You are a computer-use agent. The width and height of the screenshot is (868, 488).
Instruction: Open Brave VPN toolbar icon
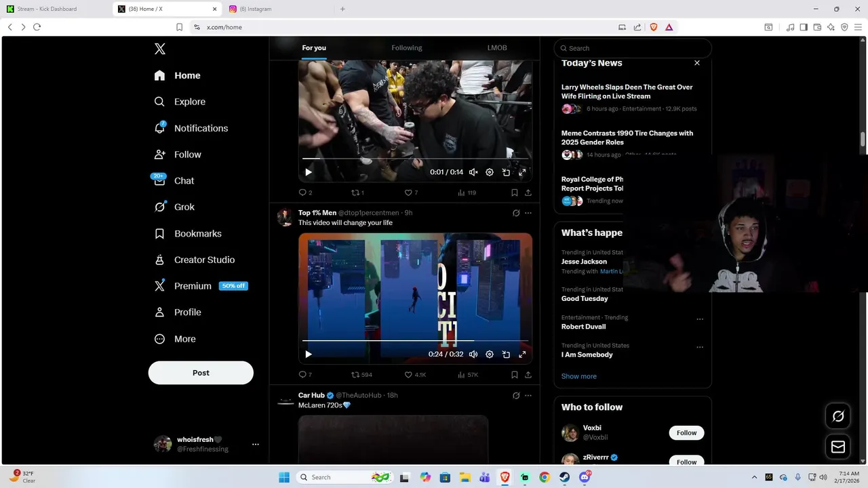[x=844, y=27]
